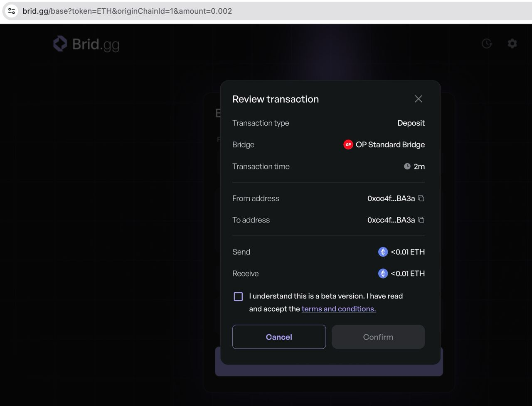Click the Confirm button
Viewport: 532px width, 406px height.
pyautogui.click(x=378, y=337)
